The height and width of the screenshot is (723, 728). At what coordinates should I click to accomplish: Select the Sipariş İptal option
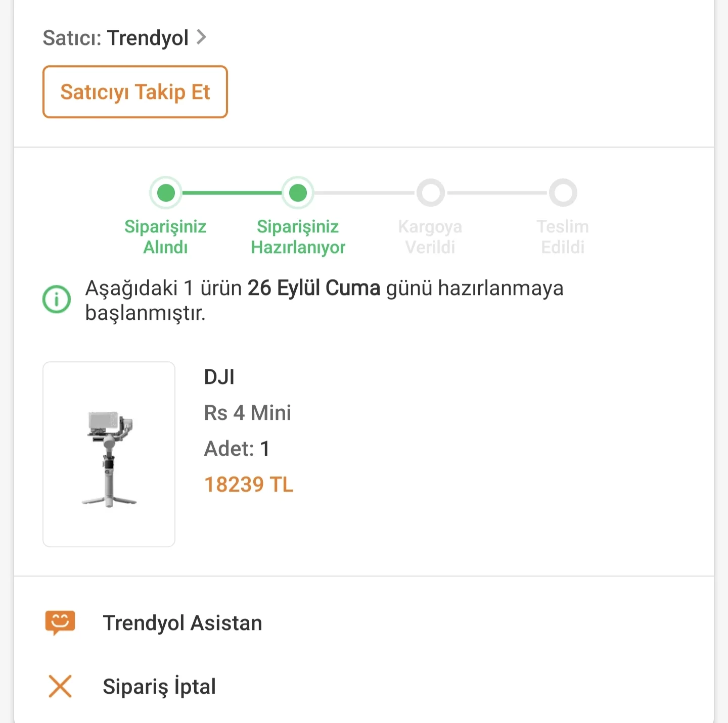159,687
